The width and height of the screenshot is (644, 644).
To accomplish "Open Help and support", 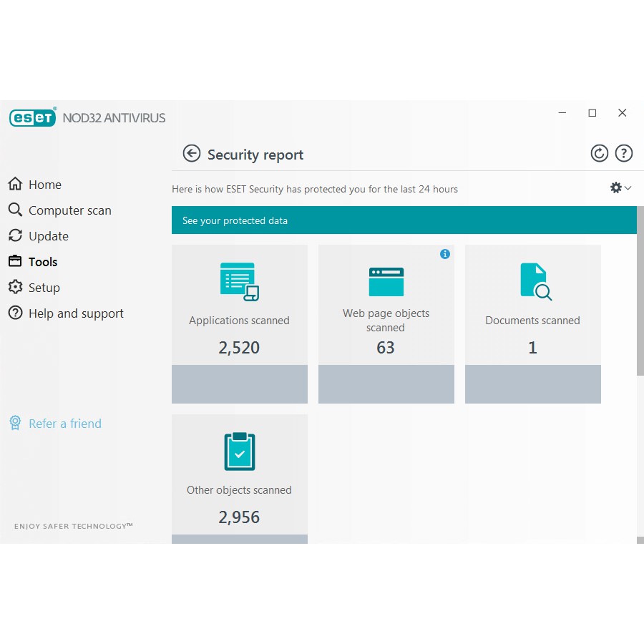I will click(x=76, y=313).
